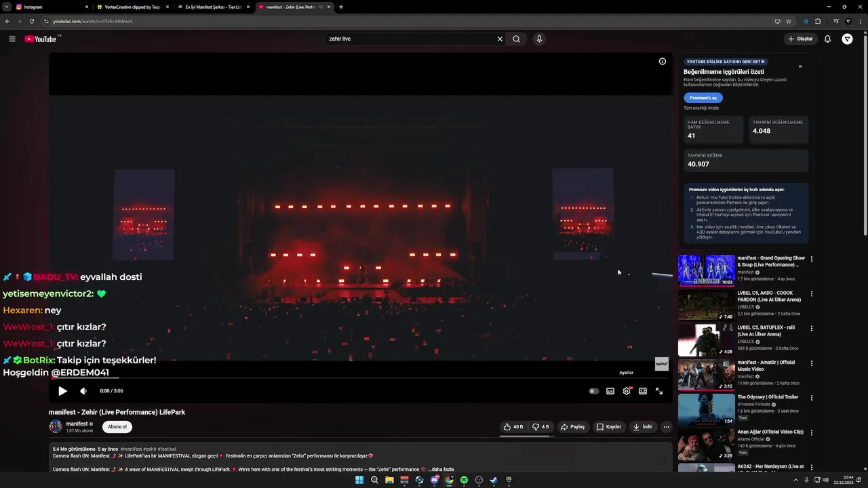Click the Premium'u aç button
Viewport: 868px width, 488px height.
pyautogui.click(x=703, y=98)
